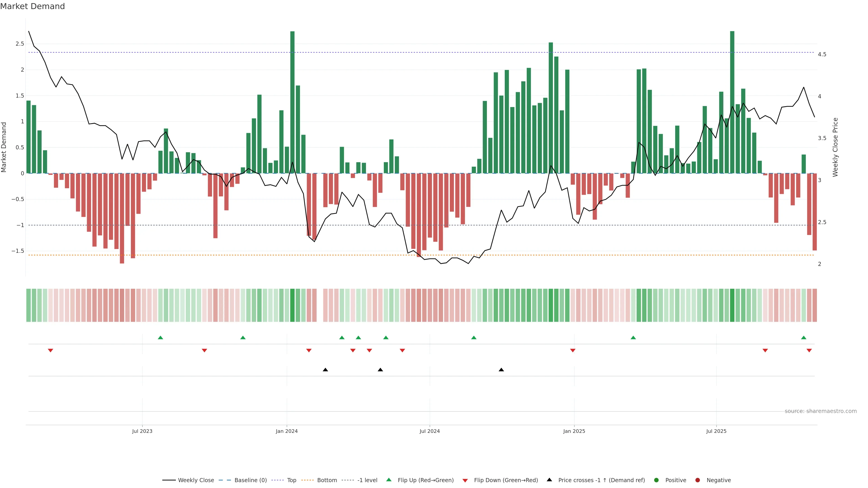Click Price crosses -1 black triangle legend
Screen dimensions: 868x488
pos(549,480)
